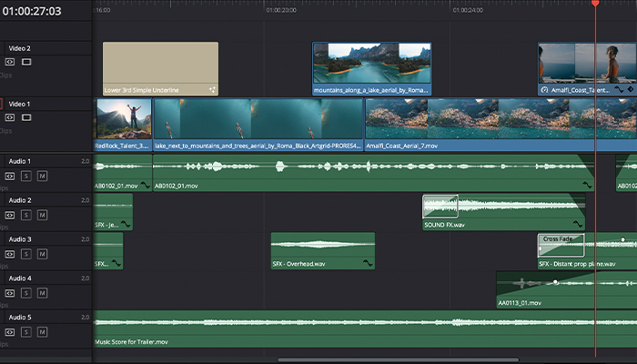Click the curve icon on Amalfi_Coast_Talent clip
The width and height of the screenshot is (637, 364).
click(x=619, y=90)
